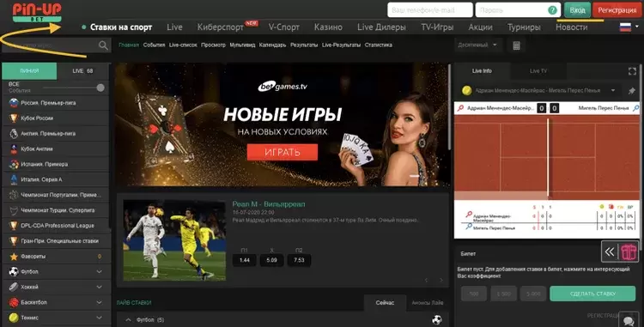Open the pink gift box bonus icon

click(x=629, y=252)
